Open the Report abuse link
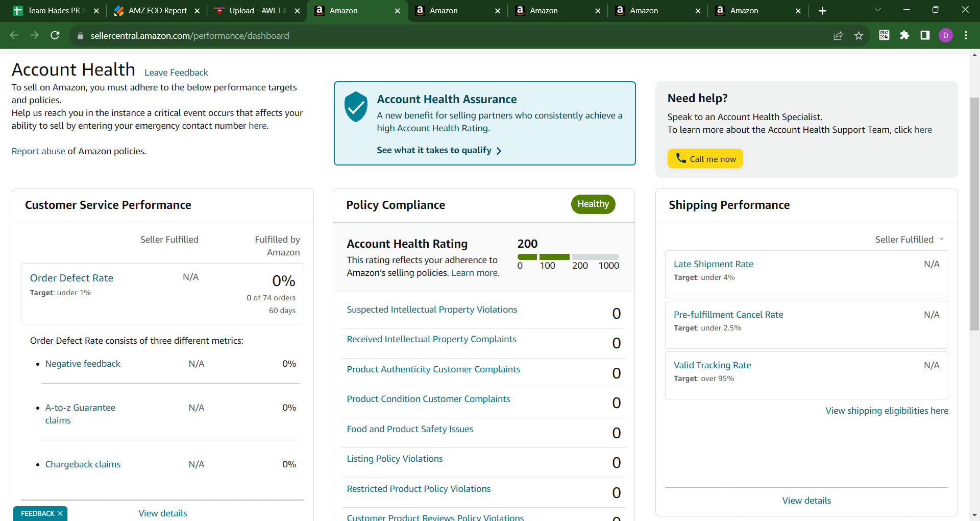Image resolution: width=980 pixels, height=521 pixels. 38,151
